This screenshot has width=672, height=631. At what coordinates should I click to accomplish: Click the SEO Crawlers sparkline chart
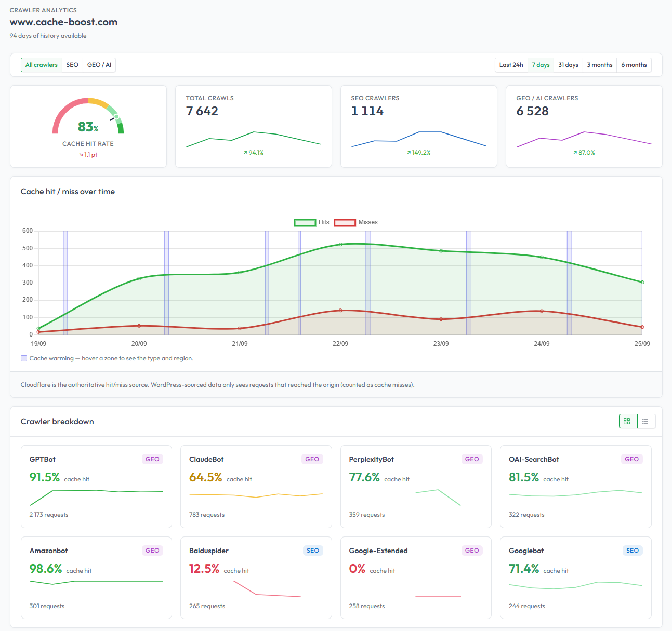419,139
